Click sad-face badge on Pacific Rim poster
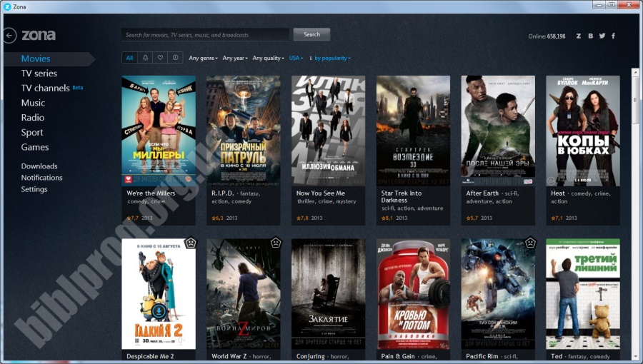 point(530,243)
